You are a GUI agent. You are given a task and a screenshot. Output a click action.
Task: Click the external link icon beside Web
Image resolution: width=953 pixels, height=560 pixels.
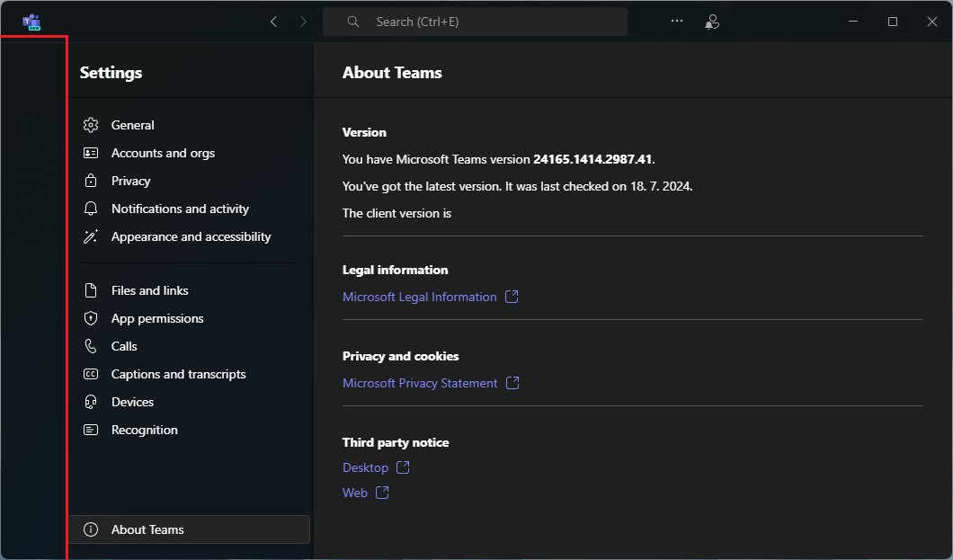click(382, 493)
